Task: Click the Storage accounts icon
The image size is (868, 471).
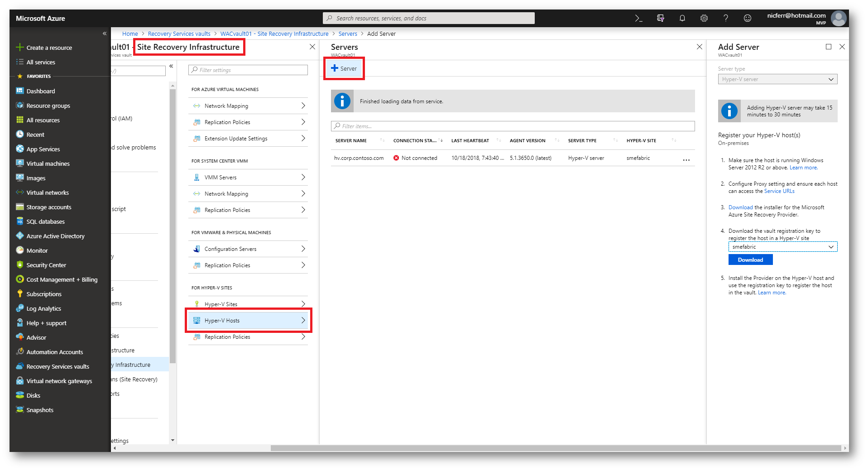Action: point(20,207)
